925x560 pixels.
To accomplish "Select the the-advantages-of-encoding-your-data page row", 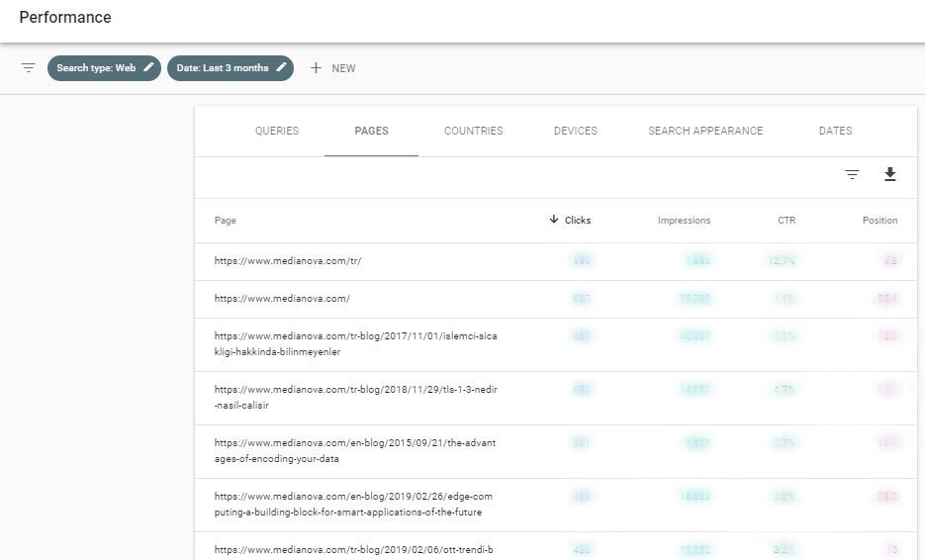I will tap(556, 451).
